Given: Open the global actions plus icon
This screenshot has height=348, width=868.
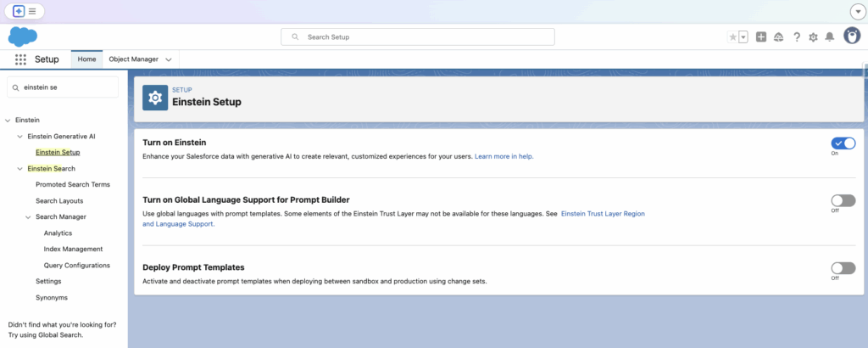Looking at the screenshot, I should click(x=761, y=37).
